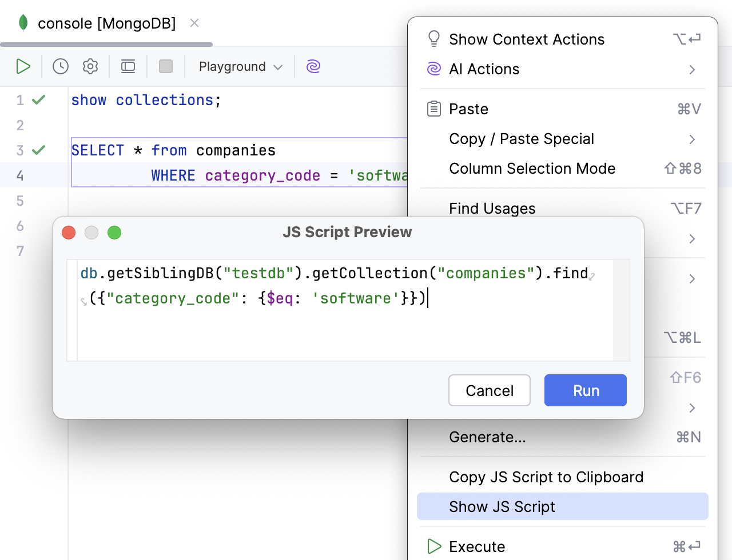The height and width of the screenshot is (560, 732).
Task: Click Cancel in JS Script Preview
Action: [x=489, y=391]
